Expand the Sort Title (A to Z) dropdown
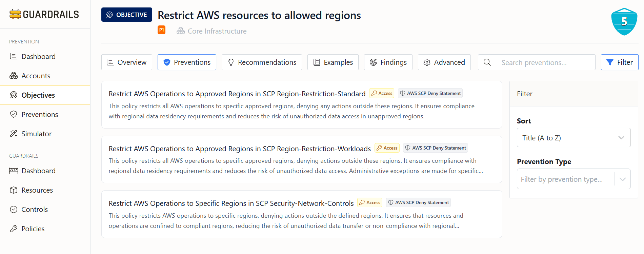 pyautogui.click(x=564, y=138)
